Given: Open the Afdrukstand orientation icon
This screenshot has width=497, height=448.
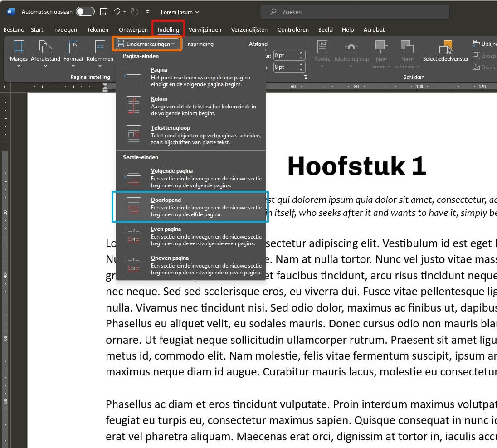Looking at the screenshot, I should (45, 48).
